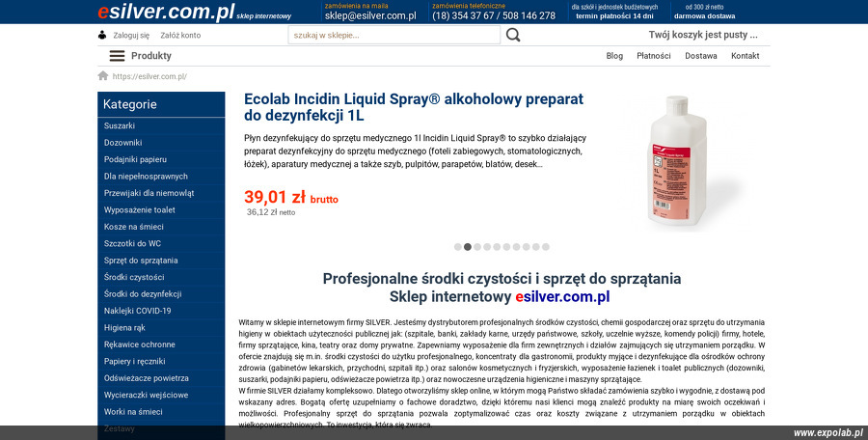
Task: Go to the Blog page
Action: [x=614, y=56]
